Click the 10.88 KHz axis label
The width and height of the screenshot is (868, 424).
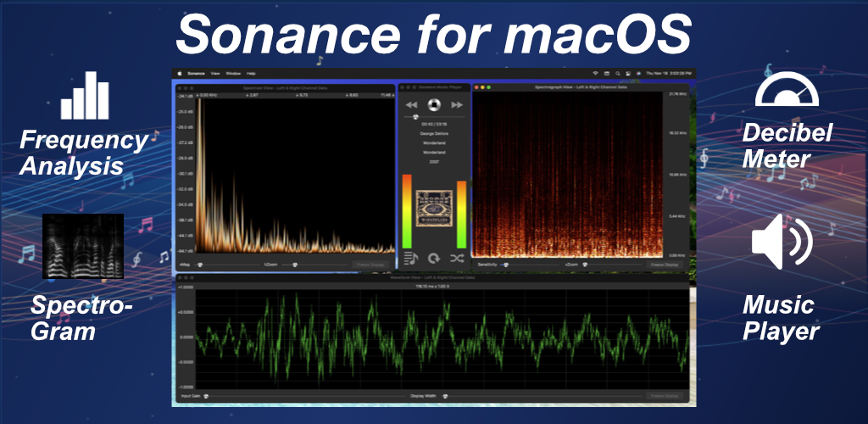coord(678,175)
